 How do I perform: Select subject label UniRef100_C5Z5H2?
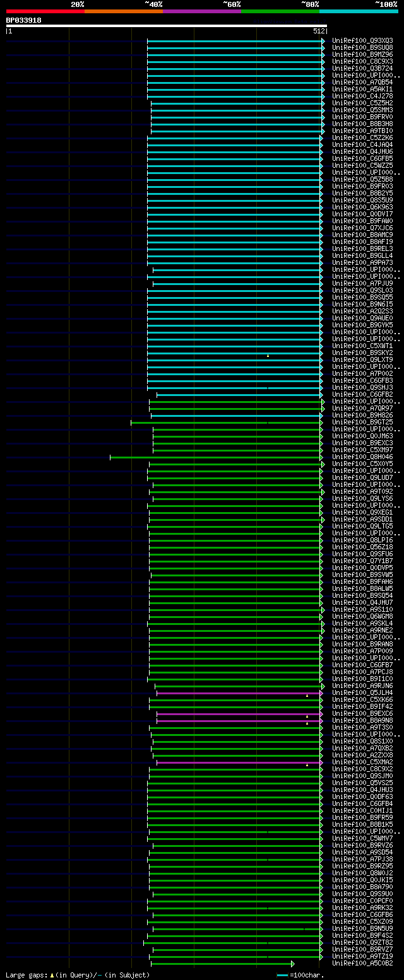pyautogui.click(x=362, y=103)
